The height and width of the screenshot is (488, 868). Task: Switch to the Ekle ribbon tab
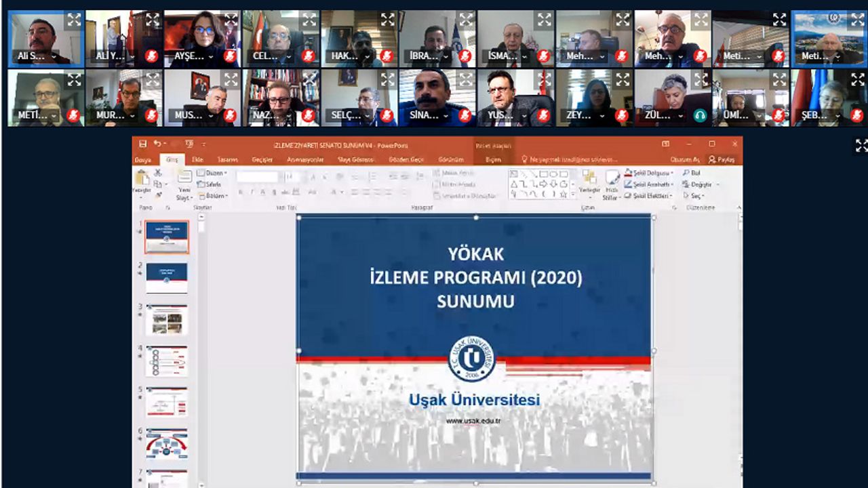pyautogui.click(x=197, y=160)
